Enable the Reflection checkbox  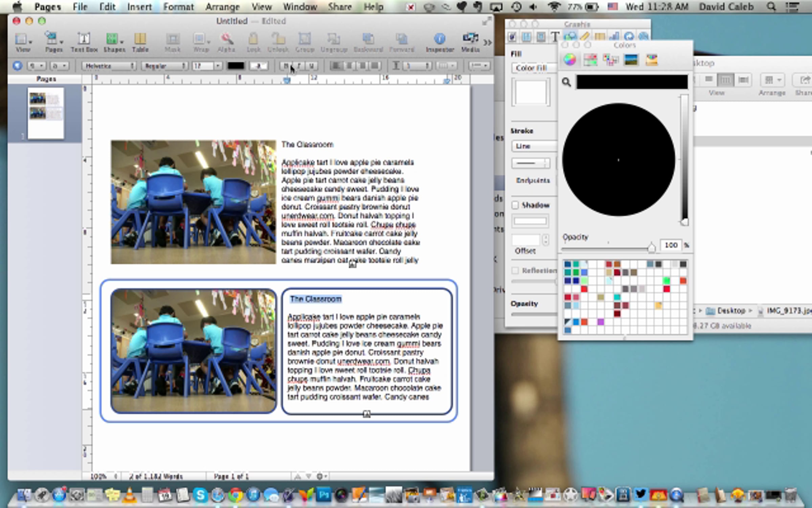(515, 270)
